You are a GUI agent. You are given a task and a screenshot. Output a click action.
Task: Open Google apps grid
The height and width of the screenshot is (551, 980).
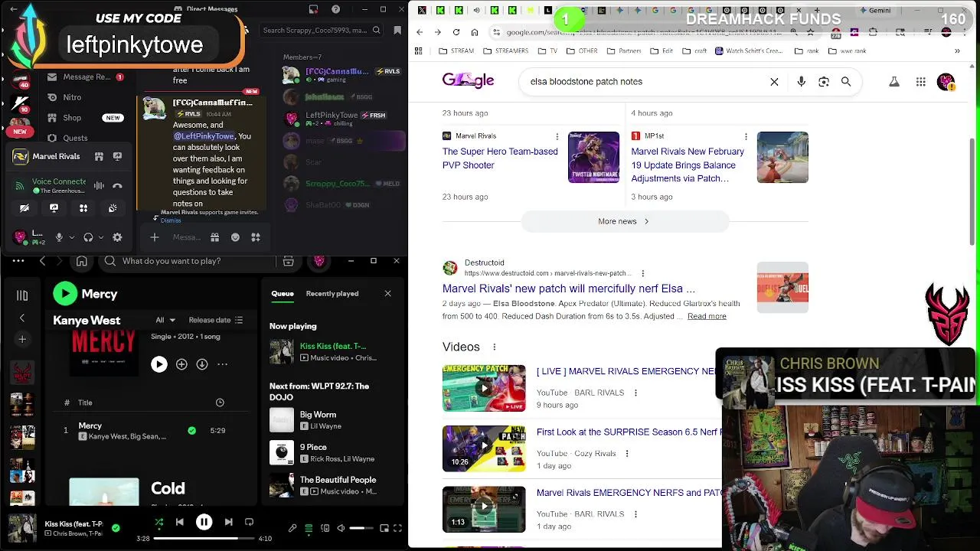[x=920, y=82]
